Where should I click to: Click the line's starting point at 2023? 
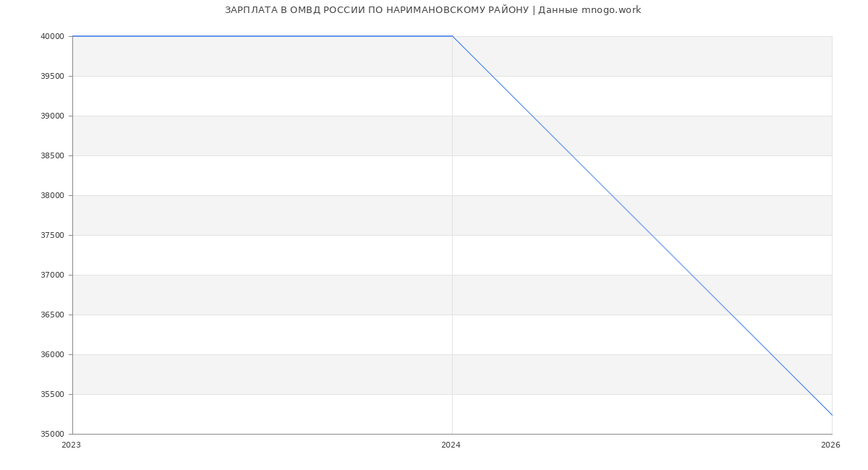click(x=73, y=36)
